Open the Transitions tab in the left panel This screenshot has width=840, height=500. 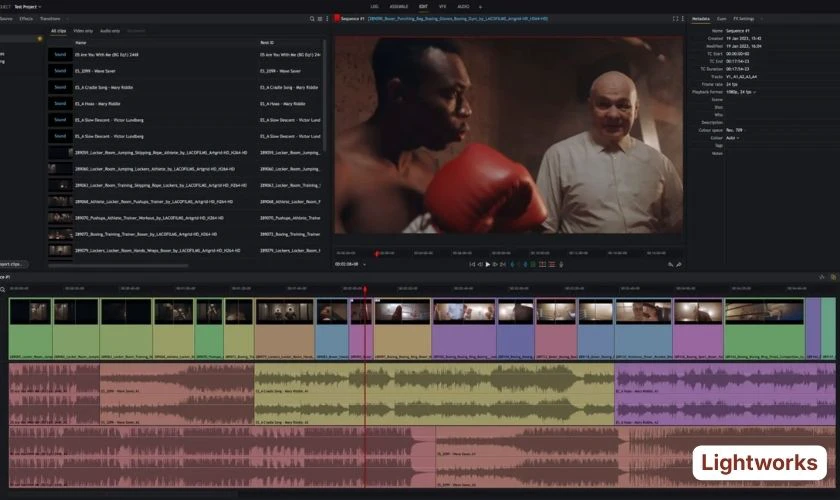coord(50,19)
